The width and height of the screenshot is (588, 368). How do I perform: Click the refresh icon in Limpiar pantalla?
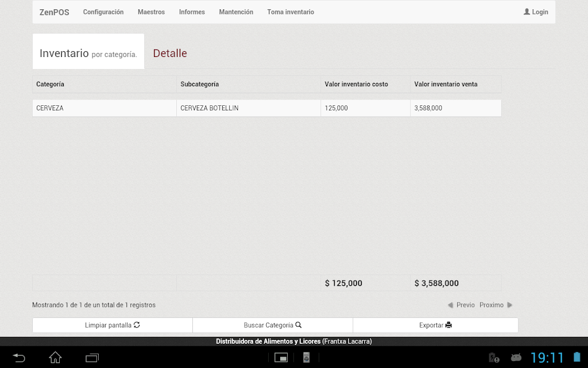137,325
